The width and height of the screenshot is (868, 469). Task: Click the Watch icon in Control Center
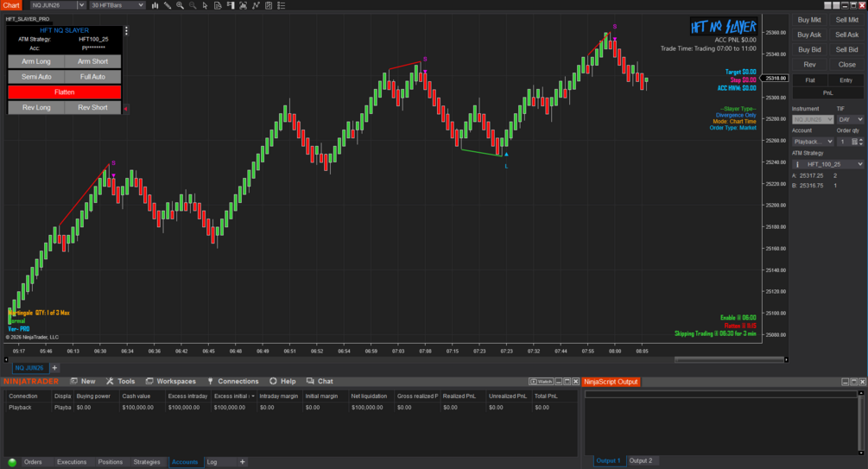(x=541, y=382)
